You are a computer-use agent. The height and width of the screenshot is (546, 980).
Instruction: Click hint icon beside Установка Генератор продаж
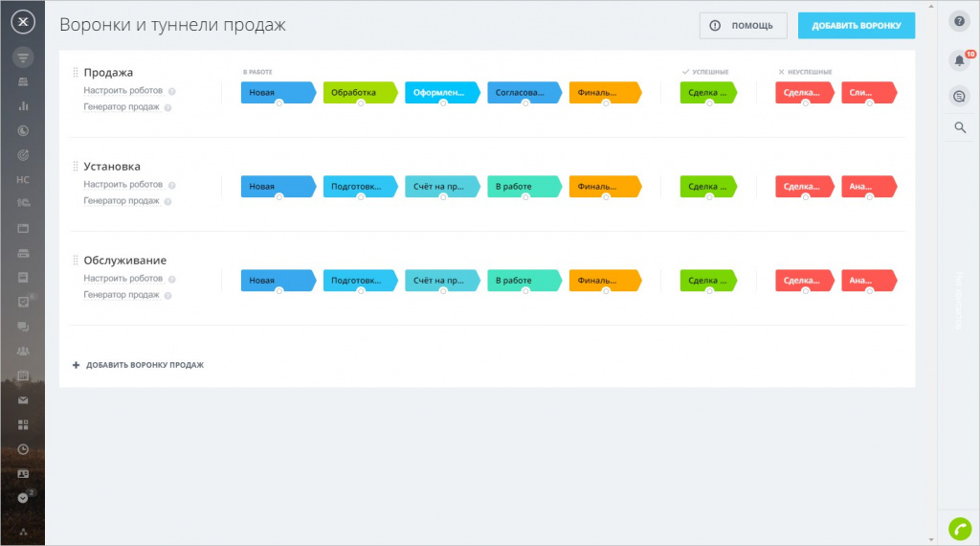167,201
